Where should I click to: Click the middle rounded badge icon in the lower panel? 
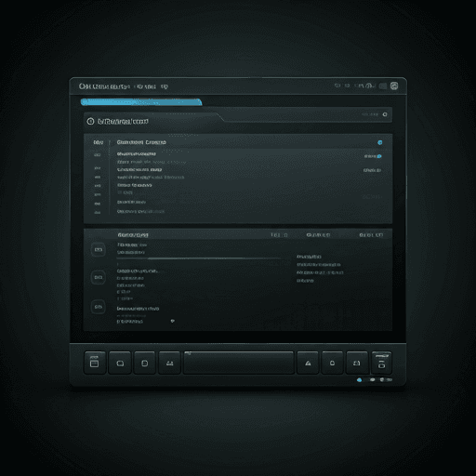point(99,277)
